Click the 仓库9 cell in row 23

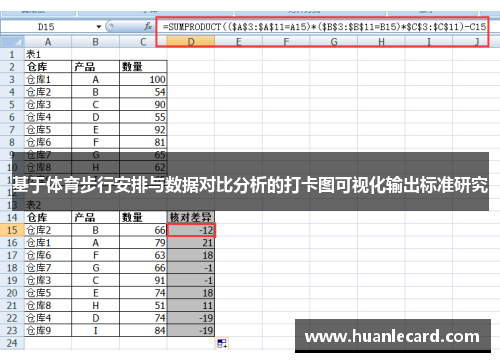[48, 330]
